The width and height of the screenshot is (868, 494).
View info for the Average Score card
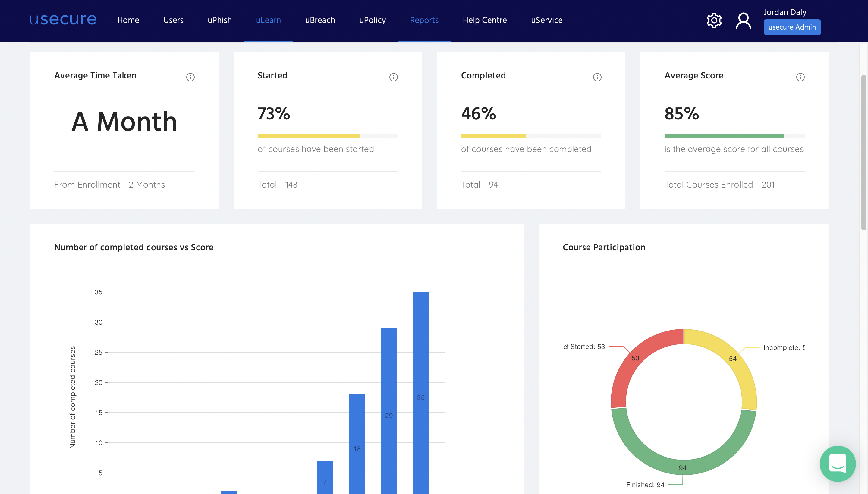tap(801, 77)
